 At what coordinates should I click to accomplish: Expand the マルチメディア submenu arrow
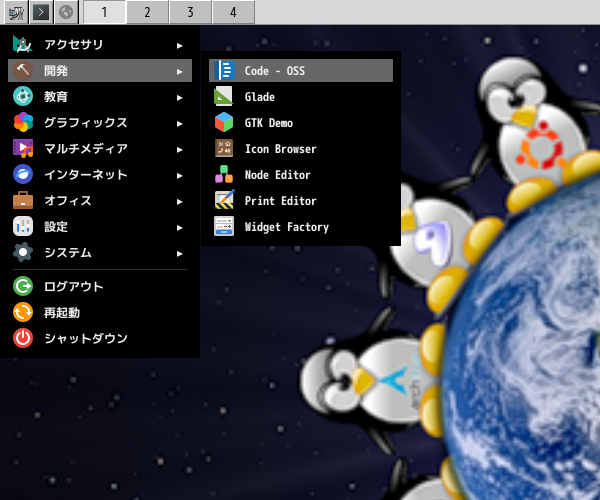pos(179,150)
